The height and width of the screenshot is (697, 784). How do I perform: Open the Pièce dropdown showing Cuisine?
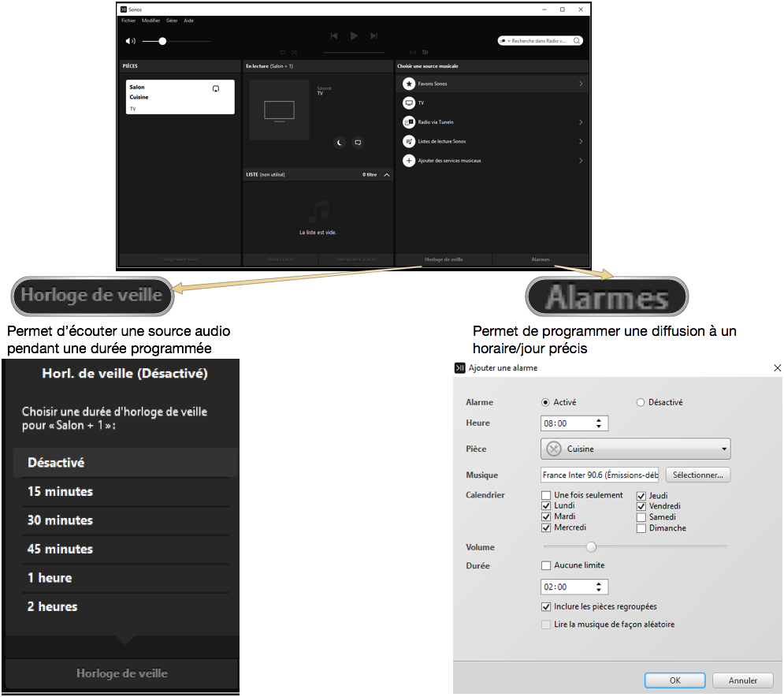(x=636, y=449)
